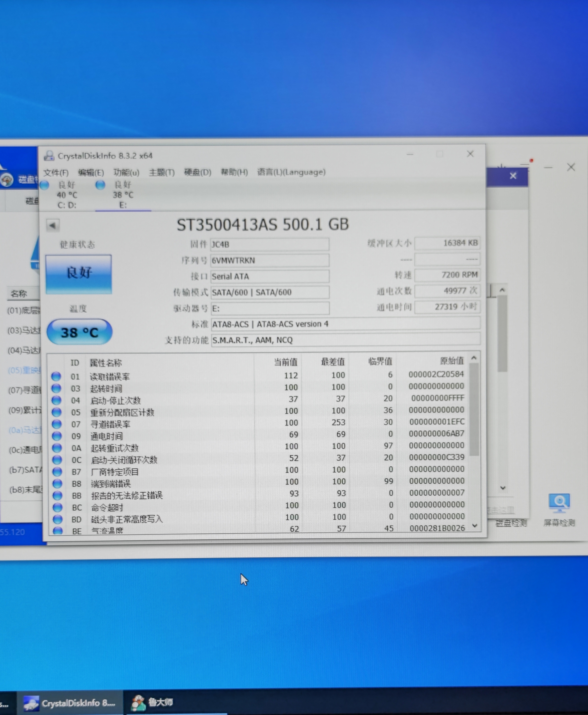This screenshot has width=588, height=715.
Task: Click the 16384 KB buffer size value
Action: (x=447, y=243)
